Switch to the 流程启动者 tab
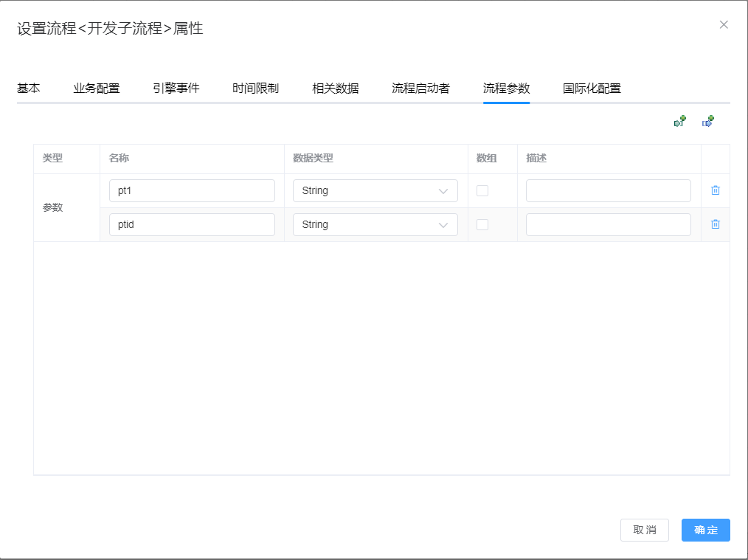The width and height of the screenshot is (748, 560). click(x=420, y=89)
